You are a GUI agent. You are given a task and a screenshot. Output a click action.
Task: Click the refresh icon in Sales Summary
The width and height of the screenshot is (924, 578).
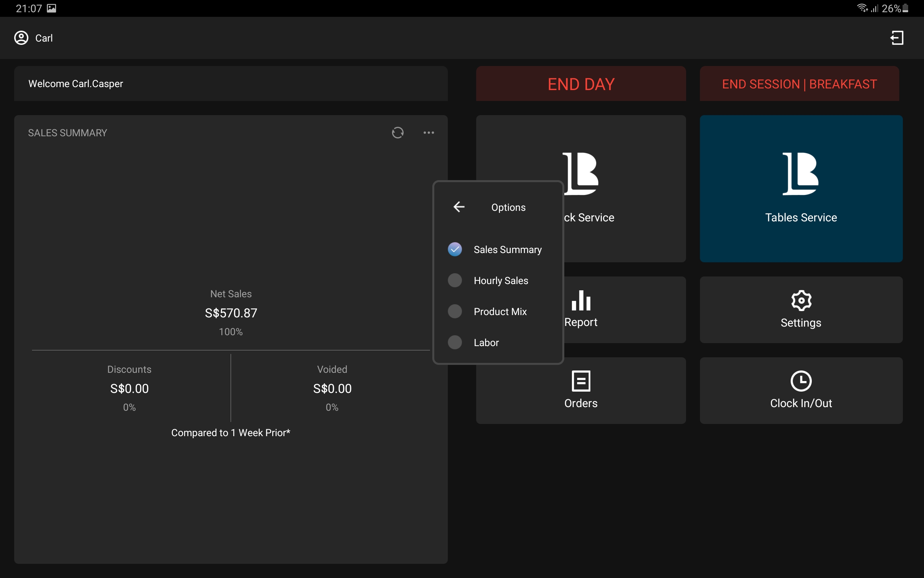pos(398,133)
